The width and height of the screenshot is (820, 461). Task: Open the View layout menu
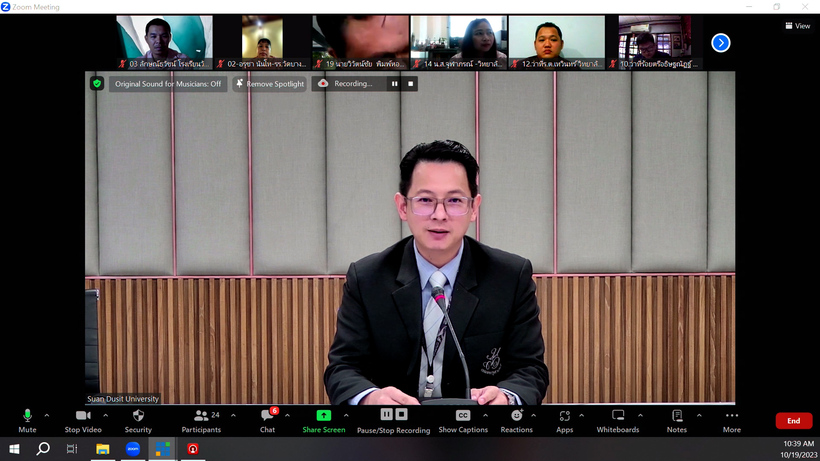click(x=797, y=26)
